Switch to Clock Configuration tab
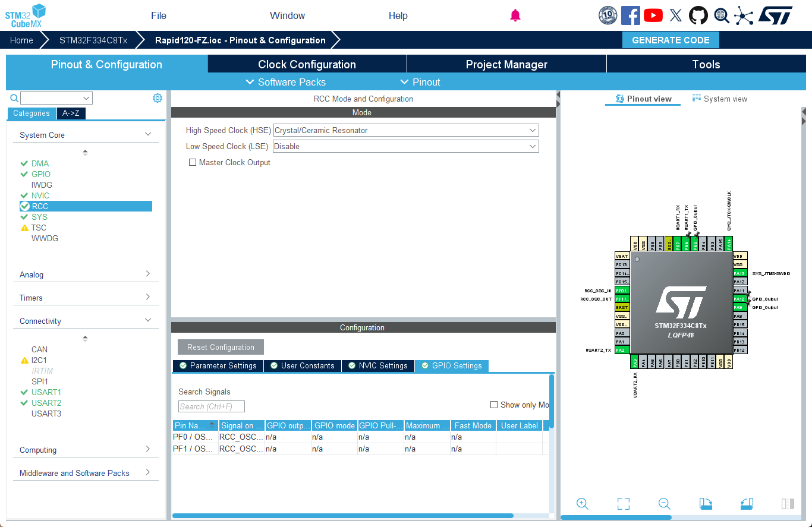The image size is (812, 527). coord(307,64)
